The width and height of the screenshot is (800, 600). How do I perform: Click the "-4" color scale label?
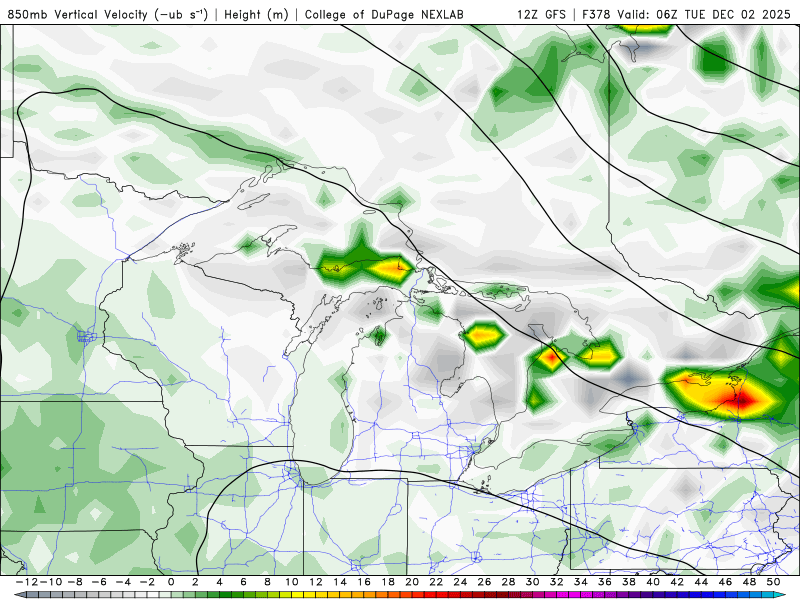(x=122, y=582)
